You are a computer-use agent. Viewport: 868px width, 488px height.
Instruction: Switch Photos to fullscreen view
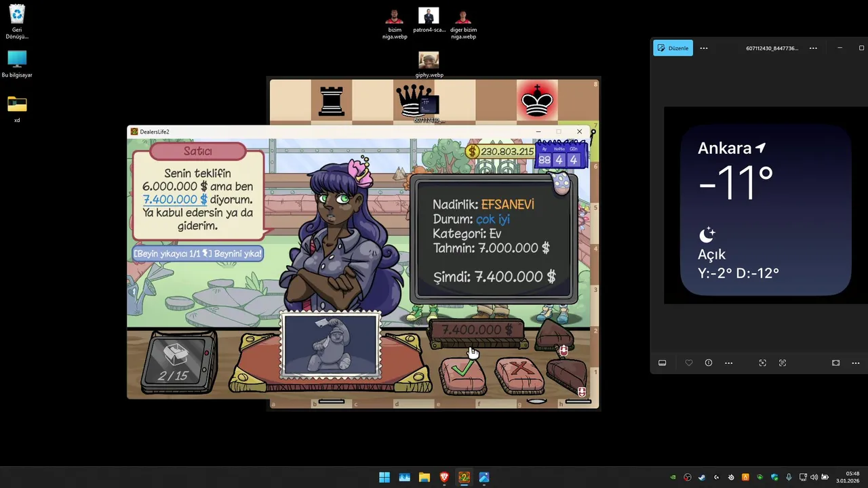(835, 363)
